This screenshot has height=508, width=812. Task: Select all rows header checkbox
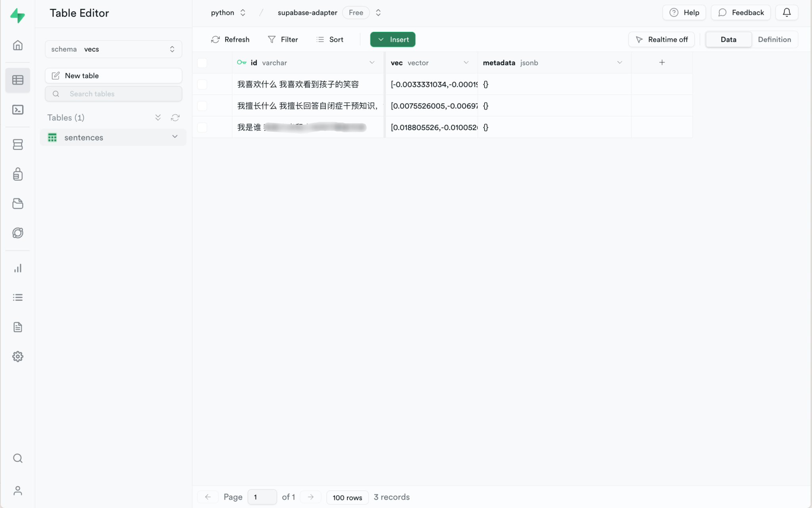pyautogui.click(x=202, y=63)
